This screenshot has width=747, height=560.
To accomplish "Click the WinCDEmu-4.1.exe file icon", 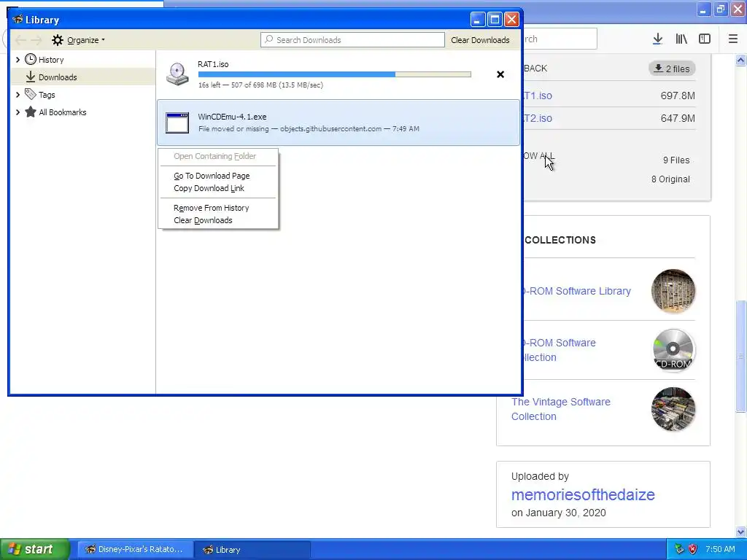I will pyautogui.click(x=177, y=122).
